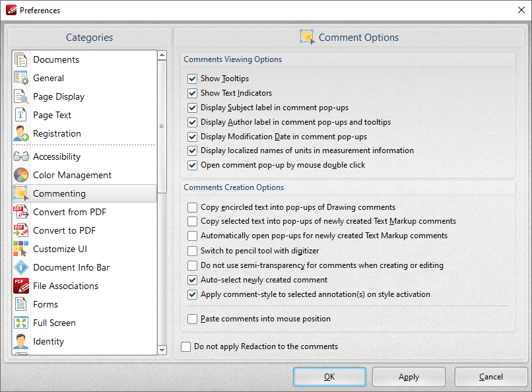
Task: Click the Convert to PDF icon
Action: coord(20,230)
